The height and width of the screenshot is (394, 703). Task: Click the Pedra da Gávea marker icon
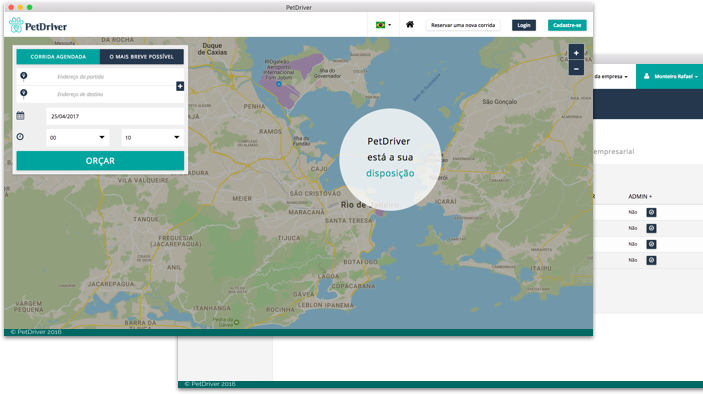click(236, 322)
